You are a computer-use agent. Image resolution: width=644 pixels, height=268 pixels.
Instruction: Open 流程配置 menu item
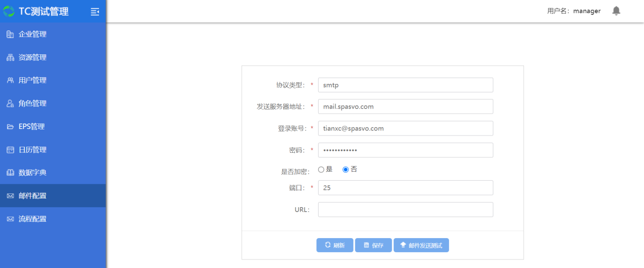coord(32,219)
